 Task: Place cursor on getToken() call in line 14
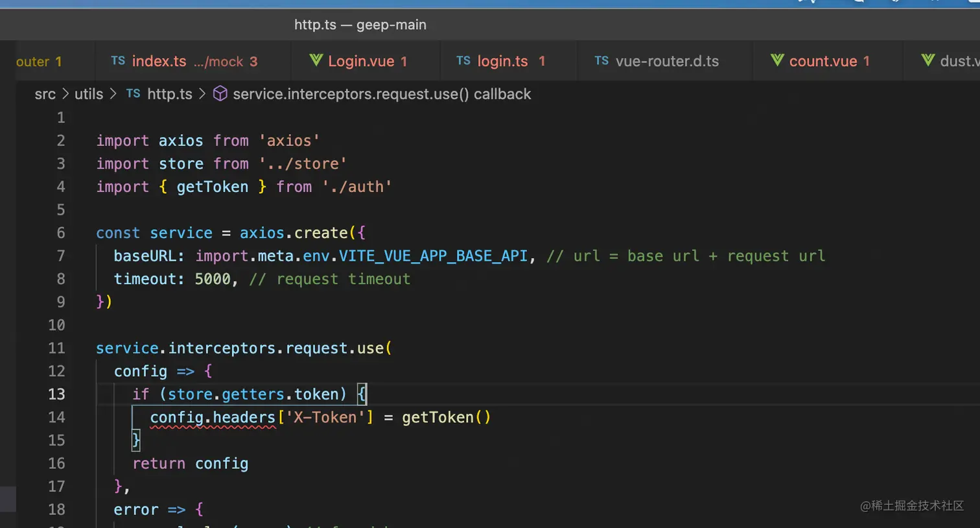pos(445,418)
